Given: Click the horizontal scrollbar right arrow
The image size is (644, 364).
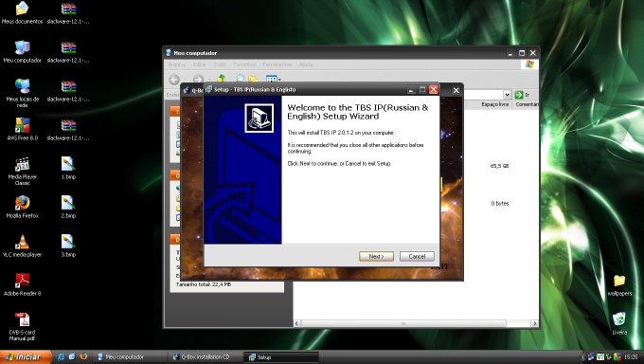Looking at the screenshot, I should pos(534,323).
